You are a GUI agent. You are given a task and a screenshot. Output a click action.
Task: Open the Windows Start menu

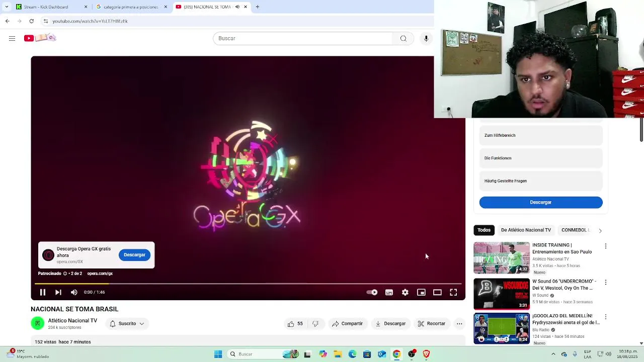point(218,354)
